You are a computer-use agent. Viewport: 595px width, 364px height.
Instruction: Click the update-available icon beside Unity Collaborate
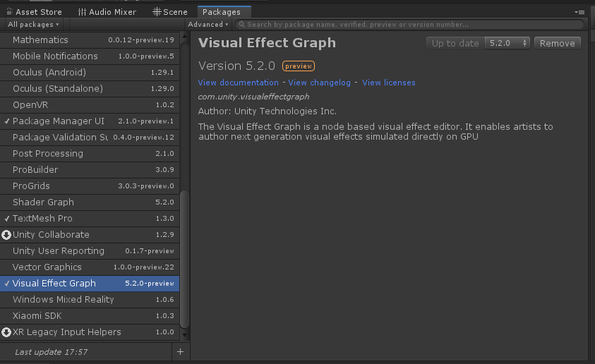click(x=6, y=235)
